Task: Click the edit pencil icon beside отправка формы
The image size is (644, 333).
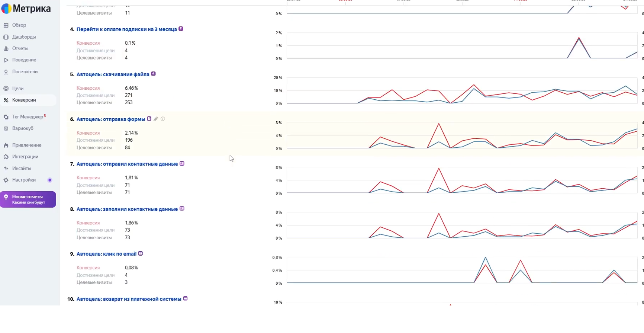Action: [156, 119]
